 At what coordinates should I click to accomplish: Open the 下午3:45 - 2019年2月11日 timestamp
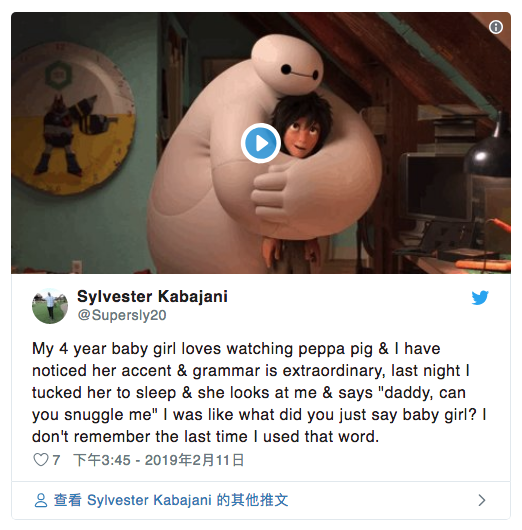coord(159,460)
